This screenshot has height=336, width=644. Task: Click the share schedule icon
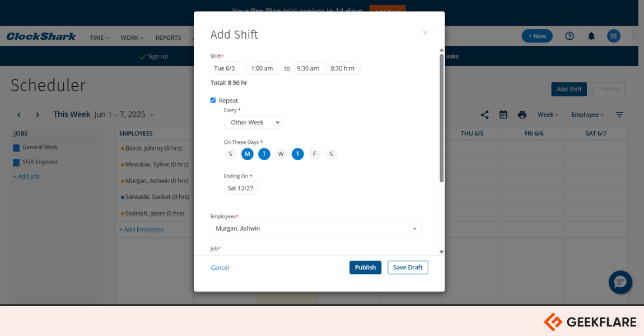484,115
